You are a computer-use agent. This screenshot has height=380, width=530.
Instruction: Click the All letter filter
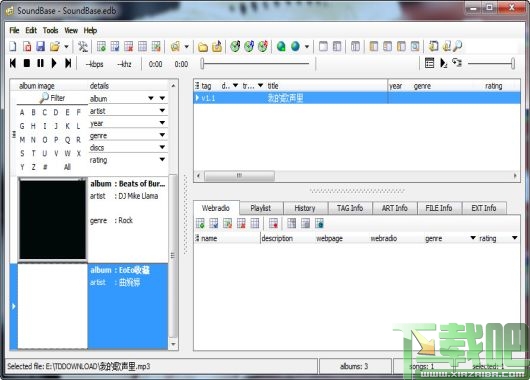point(67,167)
